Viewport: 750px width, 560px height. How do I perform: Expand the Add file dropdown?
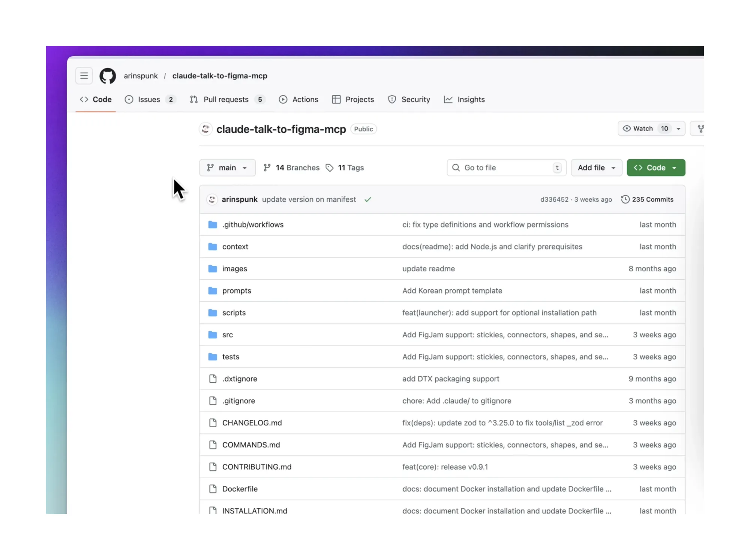point(596,168)
